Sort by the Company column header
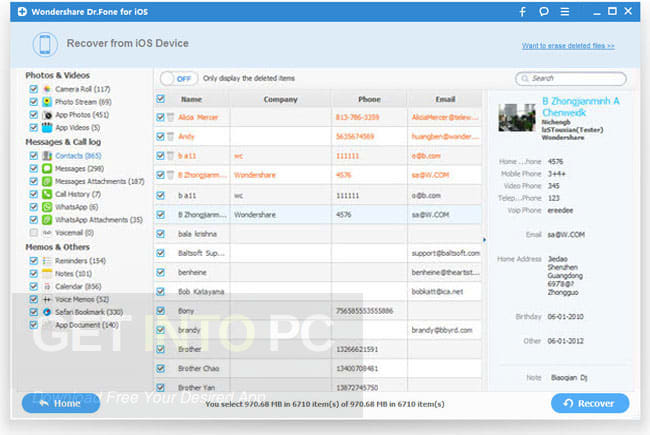 pos(281,99)
